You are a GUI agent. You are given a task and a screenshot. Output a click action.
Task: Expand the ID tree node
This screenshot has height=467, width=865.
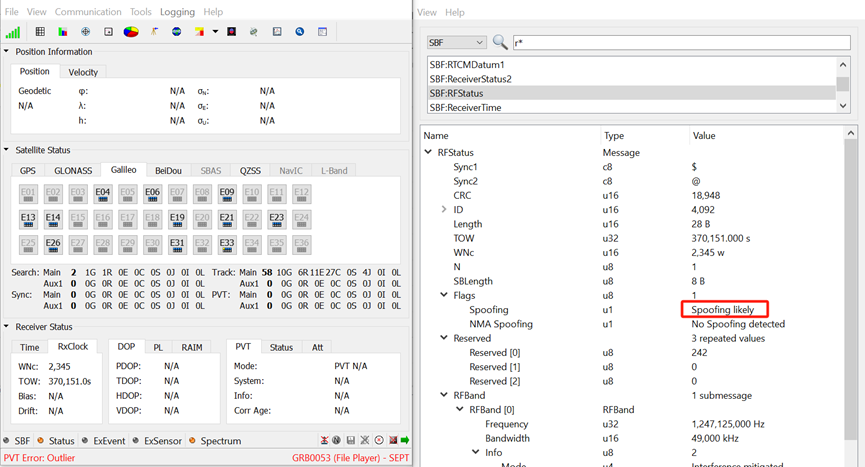tap(444, 209)
